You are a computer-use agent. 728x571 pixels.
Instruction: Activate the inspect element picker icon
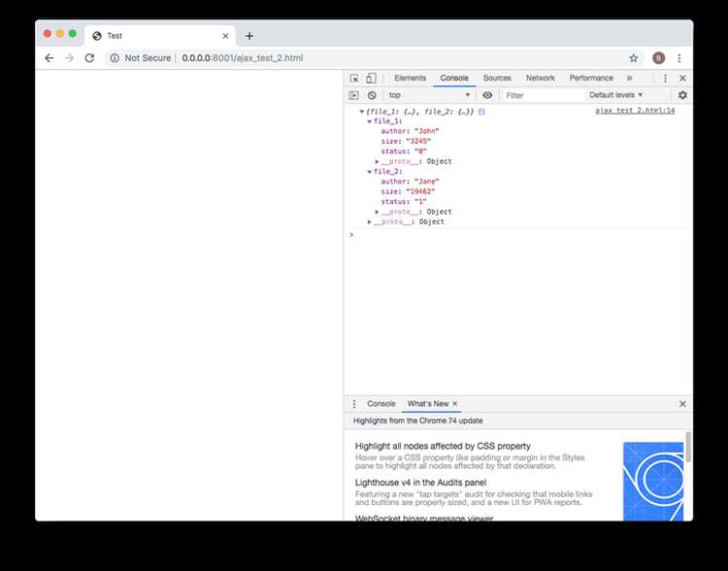tap(354, 78)
